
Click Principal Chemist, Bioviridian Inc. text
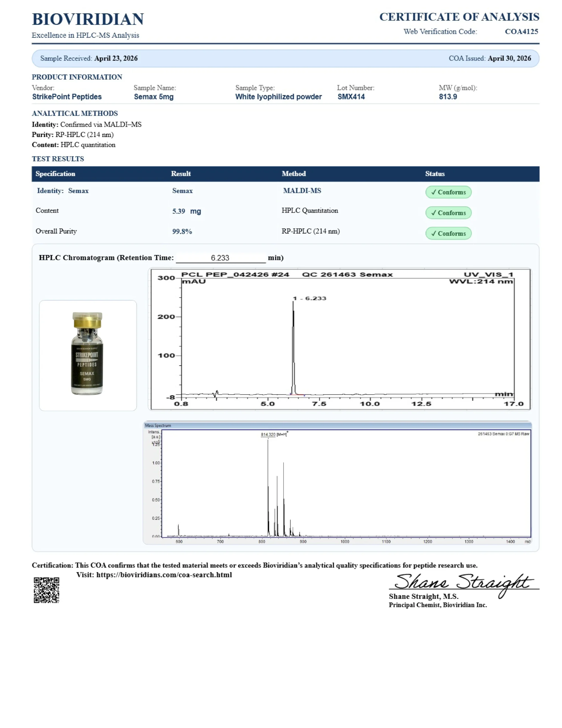pos(438,605)
